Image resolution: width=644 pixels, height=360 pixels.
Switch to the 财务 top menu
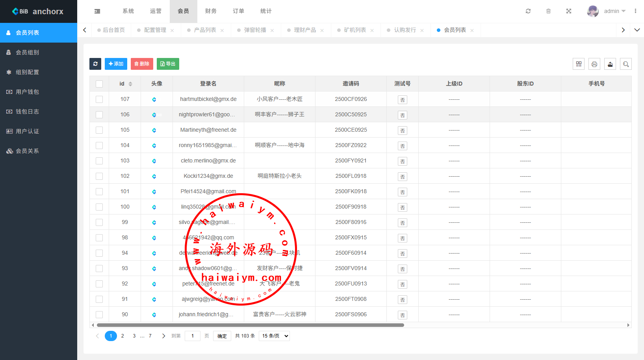click(211, 11)
